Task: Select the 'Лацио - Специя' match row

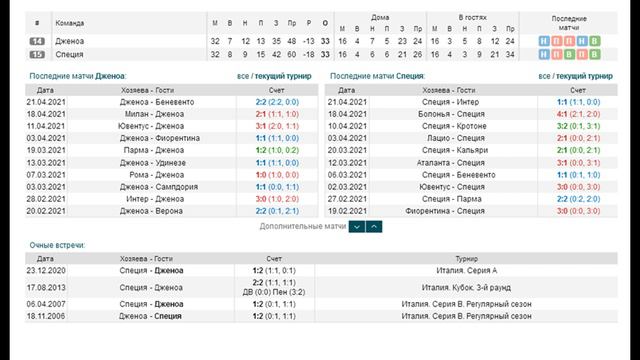Action: (471, 138)
